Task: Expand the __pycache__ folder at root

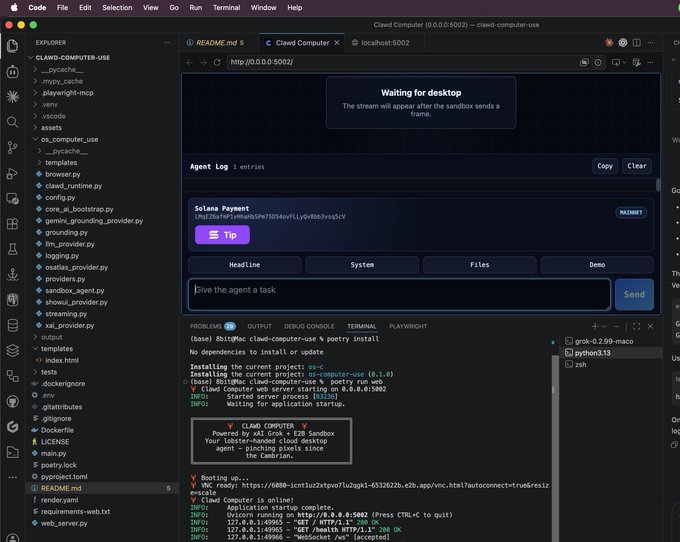Action: [x=60, y=69]
